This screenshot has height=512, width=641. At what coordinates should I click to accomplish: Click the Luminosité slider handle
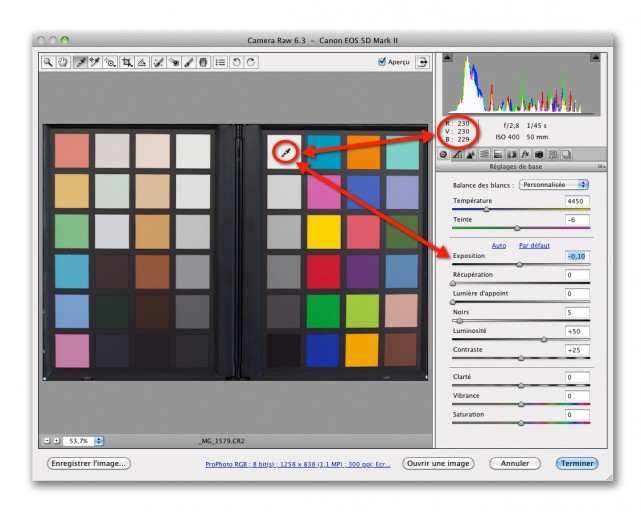(544, 339)
